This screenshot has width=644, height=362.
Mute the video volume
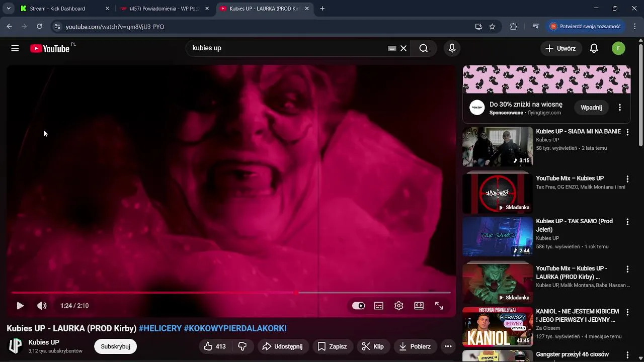tap(42, 306)
